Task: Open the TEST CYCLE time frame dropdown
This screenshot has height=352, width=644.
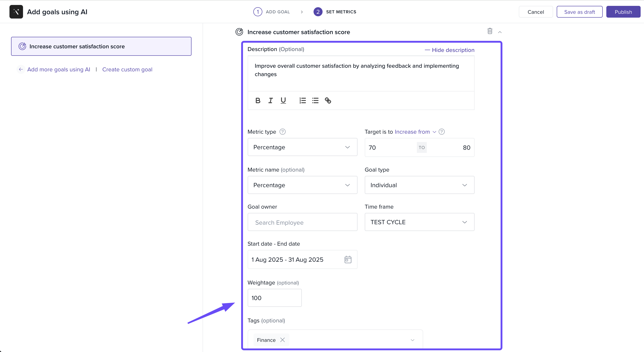Action: click(x=419, y=222)
